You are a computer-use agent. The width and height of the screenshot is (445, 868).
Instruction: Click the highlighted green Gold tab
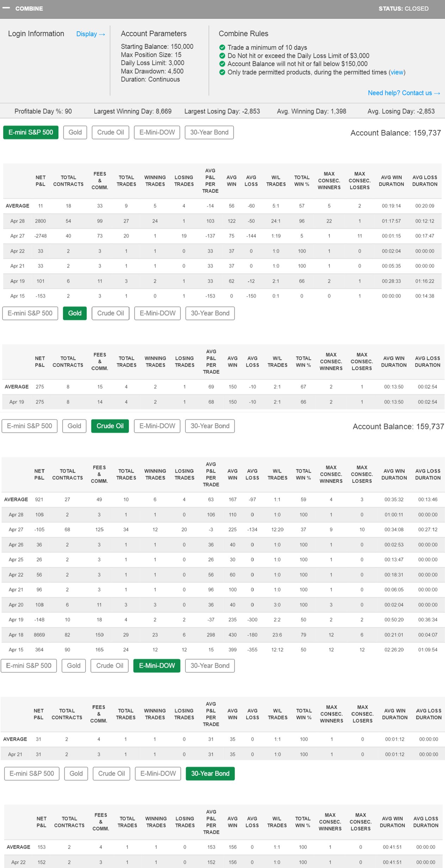pyautogui.click(x=75, y=313)
